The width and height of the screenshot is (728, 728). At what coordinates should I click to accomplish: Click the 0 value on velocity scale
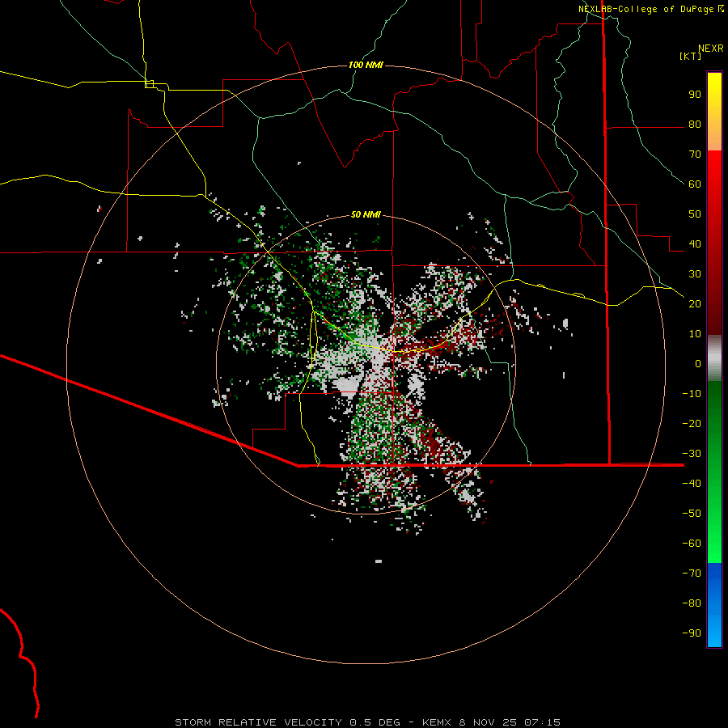click(x=698, y=363)
